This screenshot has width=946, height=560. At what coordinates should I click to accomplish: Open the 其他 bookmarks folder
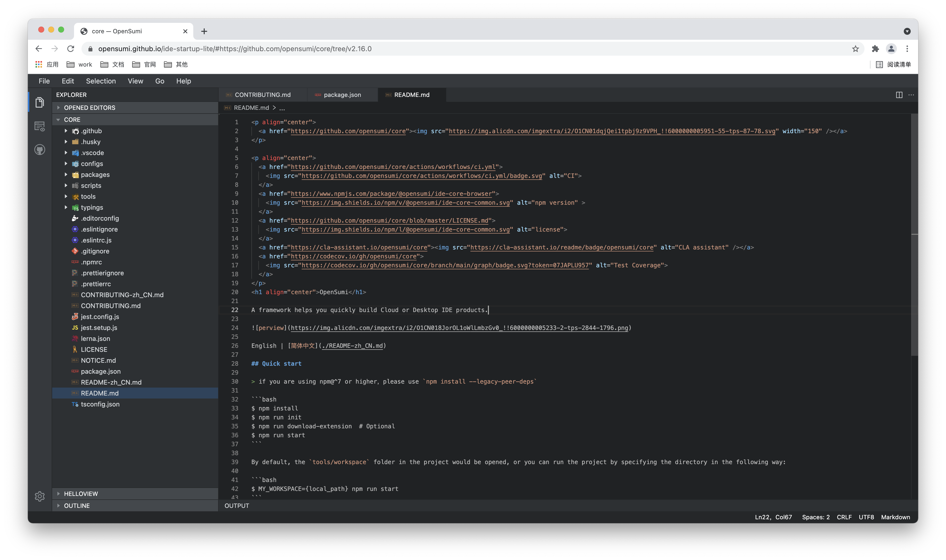coord(176,65)
